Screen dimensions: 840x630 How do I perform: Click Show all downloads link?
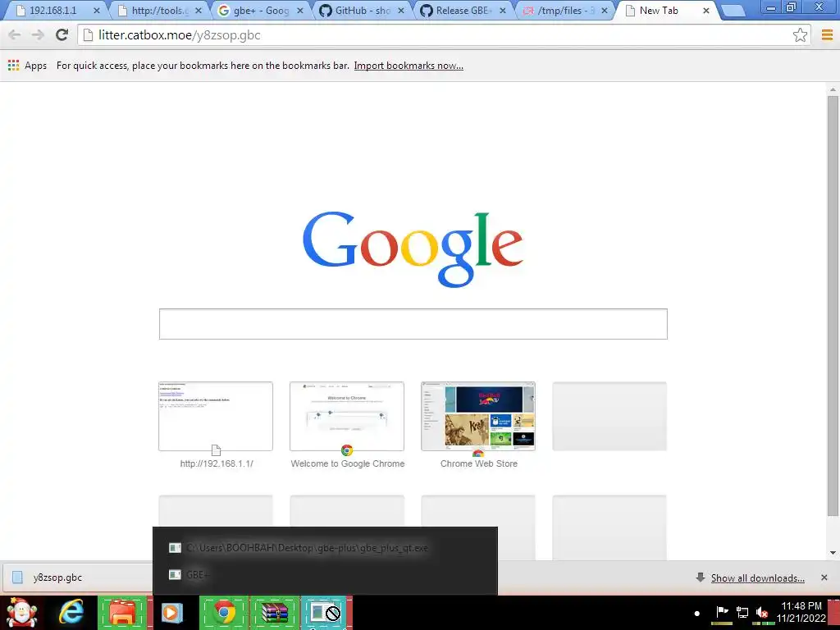tap(757, 578)
